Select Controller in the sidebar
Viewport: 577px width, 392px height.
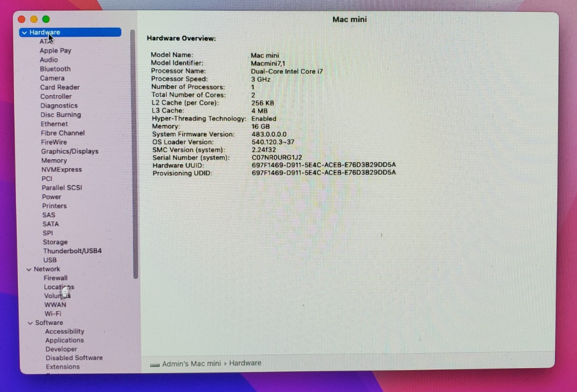click(x=56, y=96)
